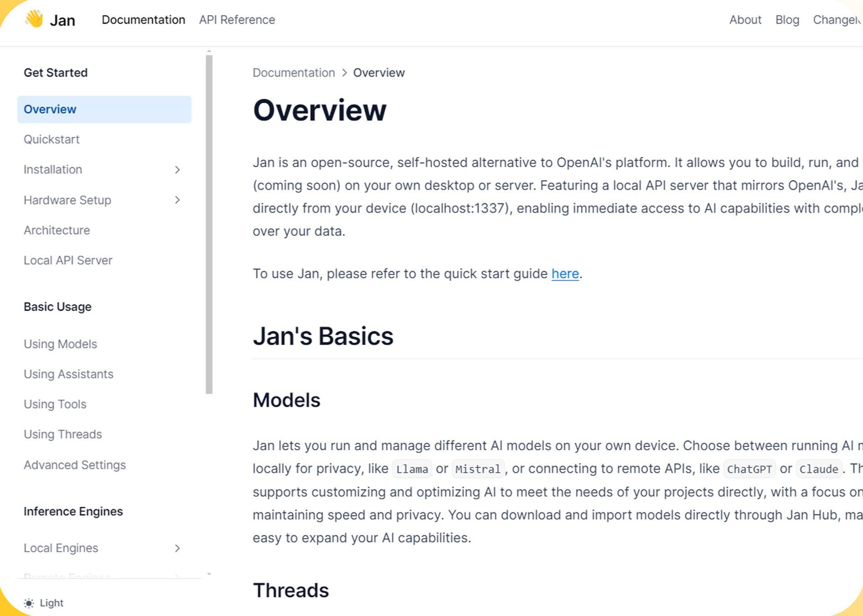Click the Jan waving hand logo

[x=34, y=19]
